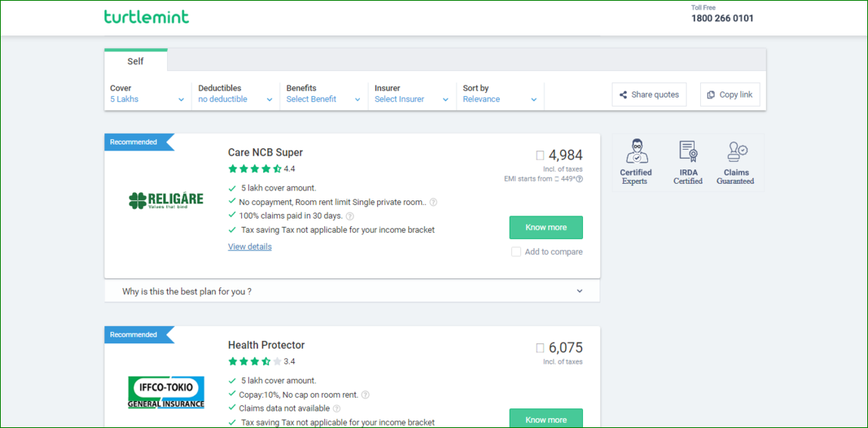Open View details link for Religare plan
868x428 pixels.
pyautogui.click(x=250, y=247)
